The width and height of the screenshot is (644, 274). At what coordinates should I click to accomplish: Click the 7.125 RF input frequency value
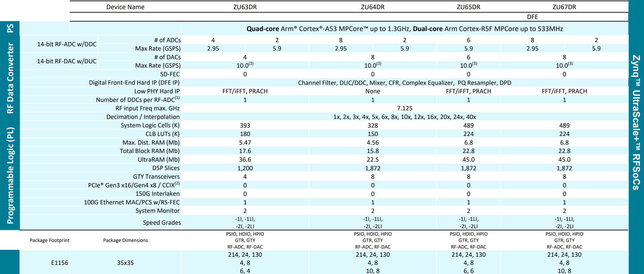[x=405, y=108]
